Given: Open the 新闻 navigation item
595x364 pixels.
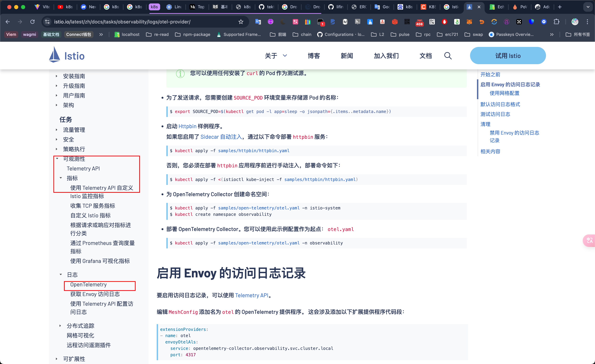Looking at the screenshot, I should [347, 56].
